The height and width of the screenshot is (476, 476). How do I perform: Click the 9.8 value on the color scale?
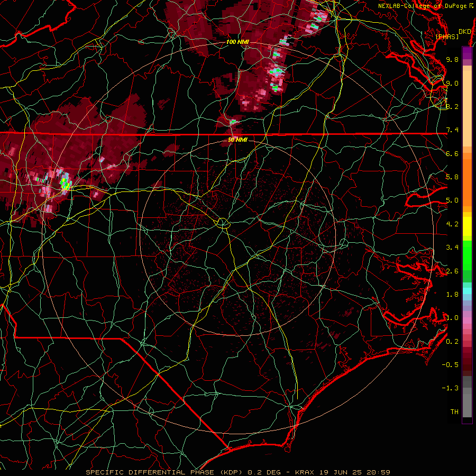coord(452,59)
